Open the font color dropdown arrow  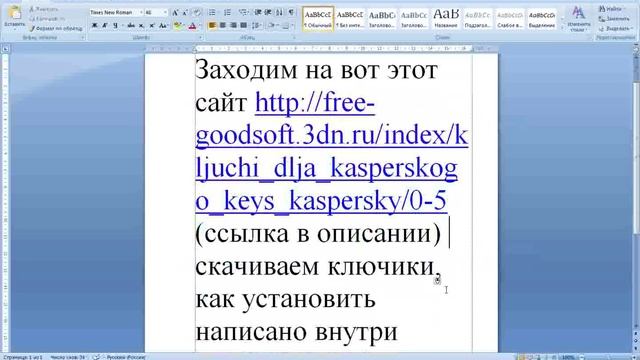coord(200,26)
